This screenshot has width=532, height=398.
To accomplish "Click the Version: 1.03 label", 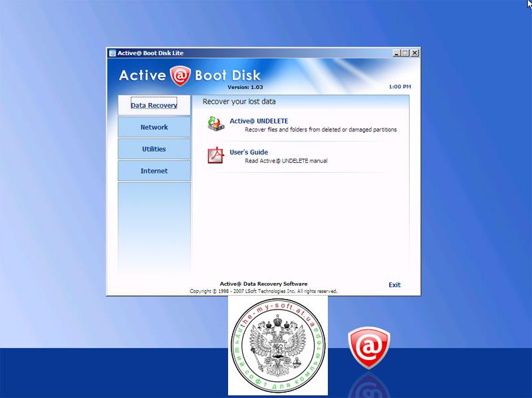I will [x=245, y=87].
